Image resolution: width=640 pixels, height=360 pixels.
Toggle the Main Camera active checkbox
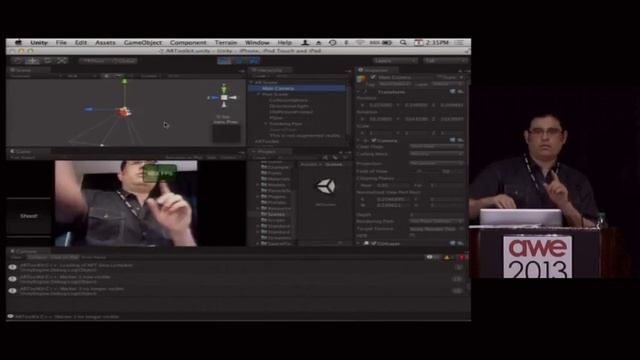coord(373,77)
